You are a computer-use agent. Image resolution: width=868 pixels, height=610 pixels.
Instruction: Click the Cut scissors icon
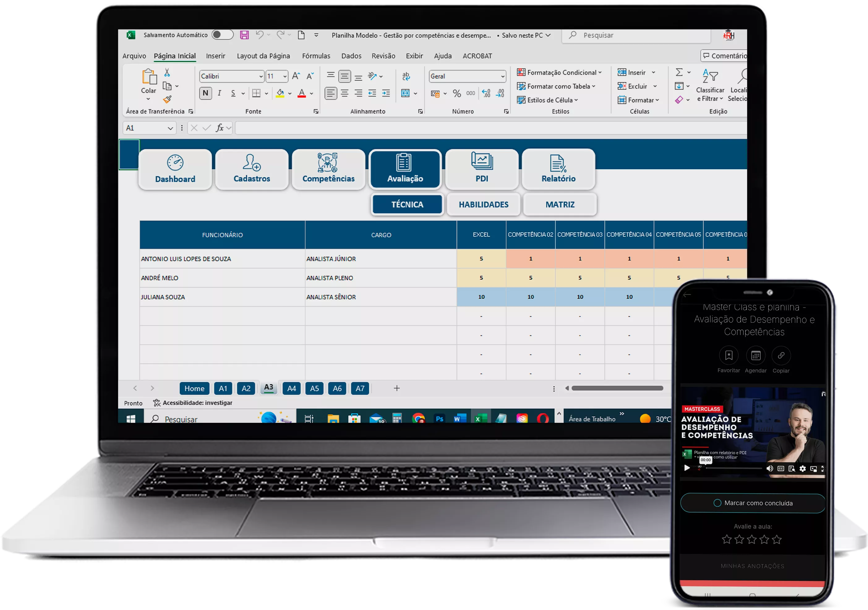167,72
